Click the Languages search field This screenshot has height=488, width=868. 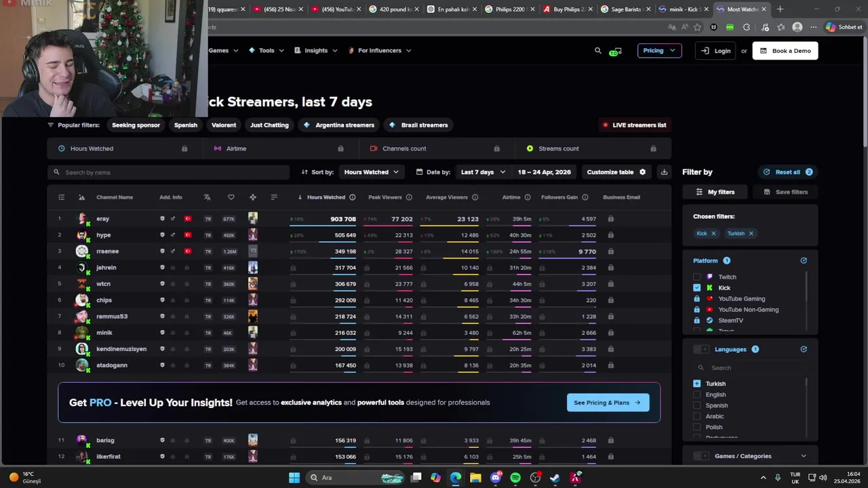coord(750,368)
